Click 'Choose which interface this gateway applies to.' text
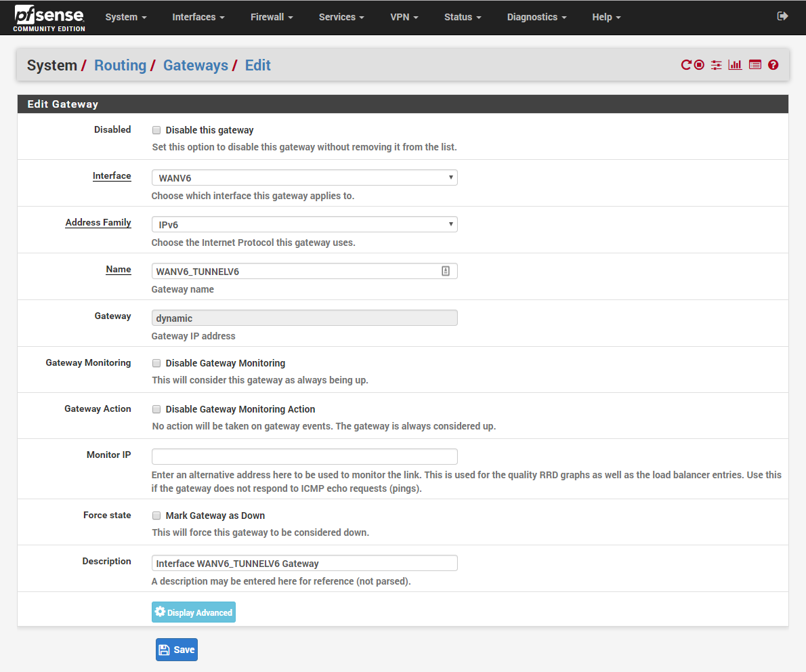This screenshot has height=672, width=806. (x=253, y=195)
